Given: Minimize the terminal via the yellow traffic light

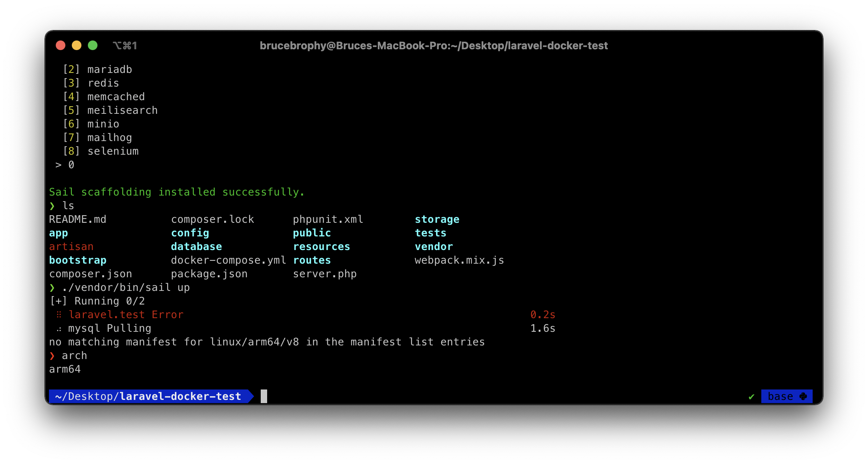Looking at the screenshot, I should [x=77, y=46].
